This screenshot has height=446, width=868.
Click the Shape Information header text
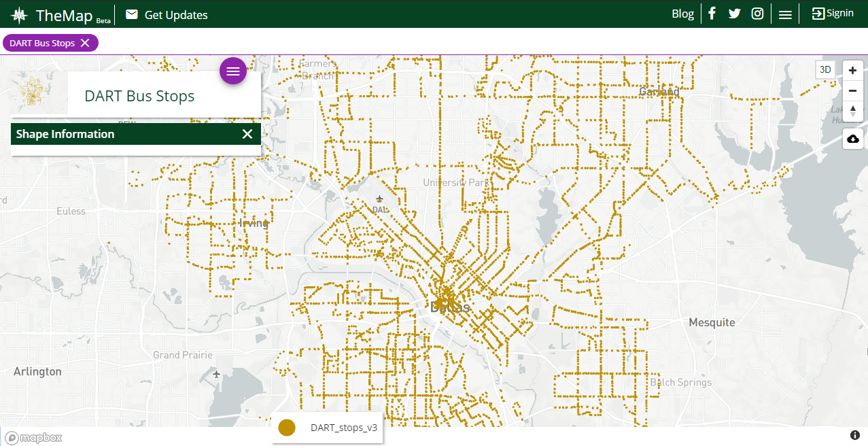click(x=65, y=134)
